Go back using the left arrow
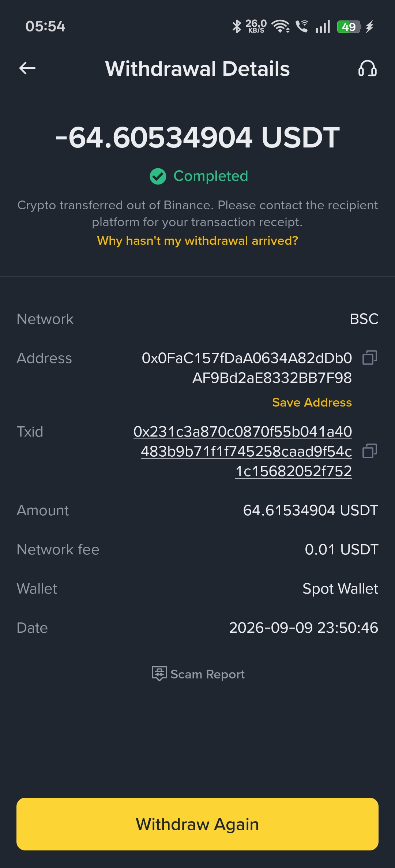 click(x=27, y=68)
